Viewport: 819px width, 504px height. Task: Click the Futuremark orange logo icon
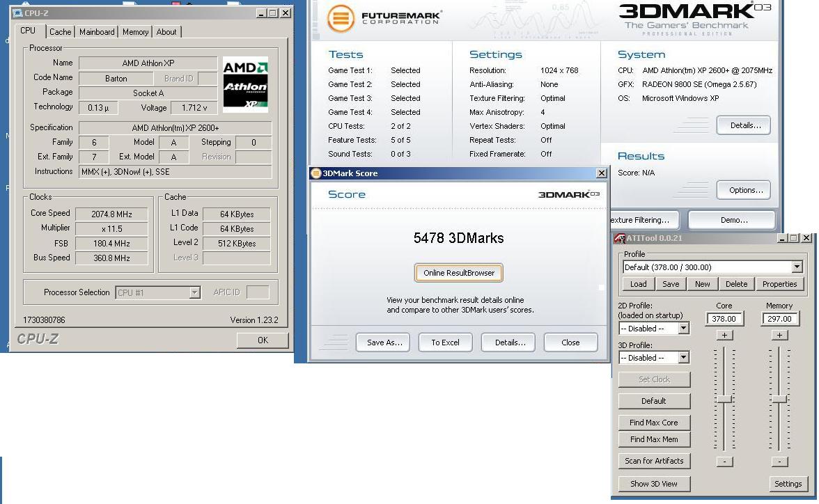(341, 18)
